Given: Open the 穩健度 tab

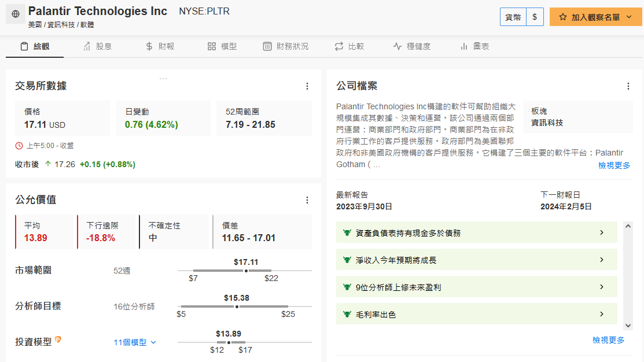Looking at the screenshot, I should tap(411, 46).
